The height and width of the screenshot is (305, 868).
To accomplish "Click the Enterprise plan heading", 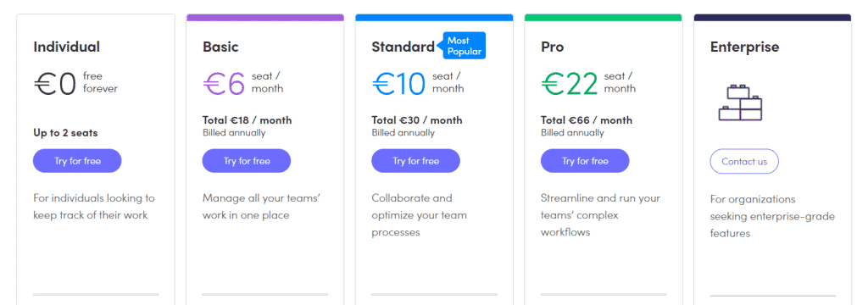I will (744, 47).
